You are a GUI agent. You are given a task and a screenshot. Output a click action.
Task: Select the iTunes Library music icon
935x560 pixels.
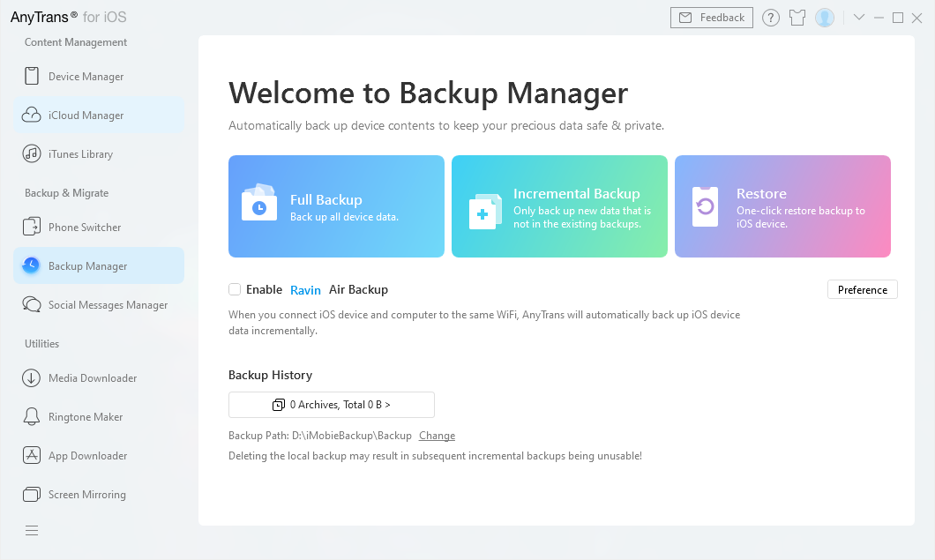[x=32, y=154]
